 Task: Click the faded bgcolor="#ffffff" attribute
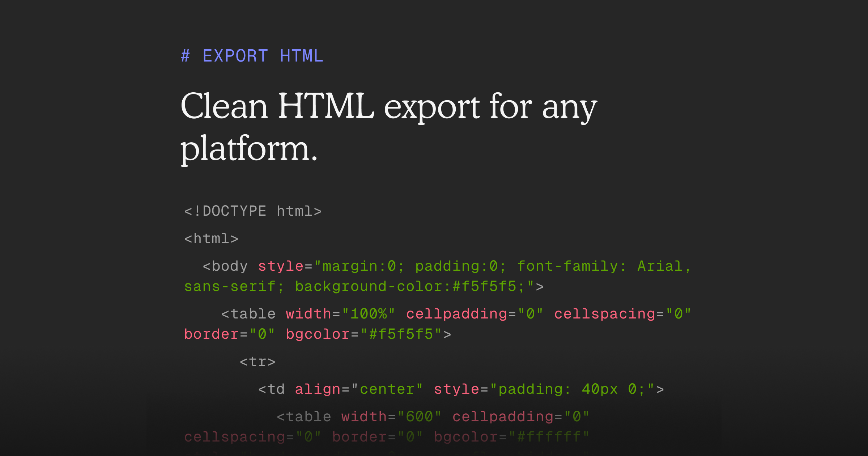point(511,437)
